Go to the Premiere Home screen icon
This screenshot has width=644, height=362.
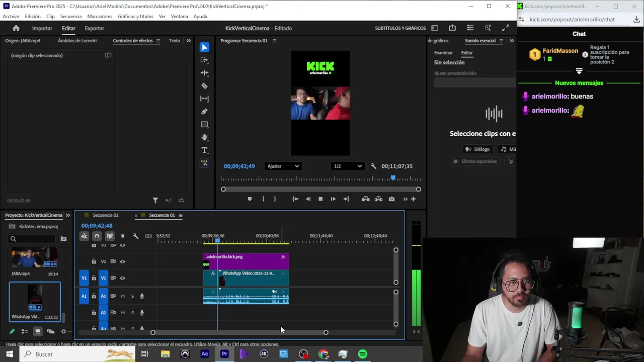tap(16, 28)
